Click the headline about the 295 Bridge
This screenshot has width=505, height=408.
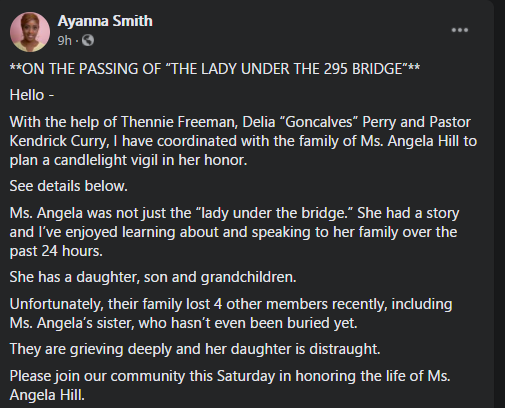[215, 69]
